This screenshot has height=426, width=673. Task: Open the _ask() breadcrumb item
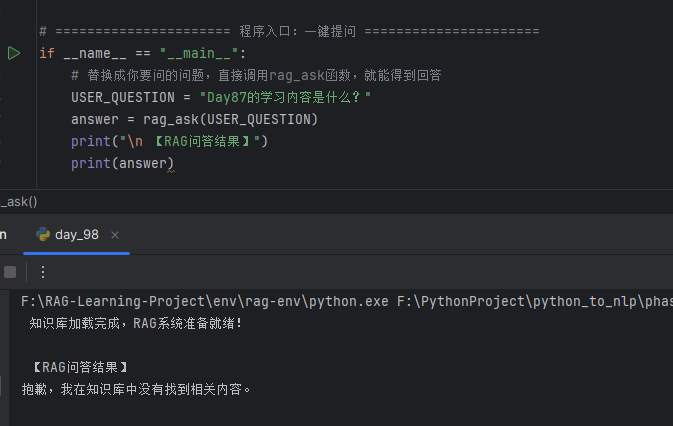[18, 202]
